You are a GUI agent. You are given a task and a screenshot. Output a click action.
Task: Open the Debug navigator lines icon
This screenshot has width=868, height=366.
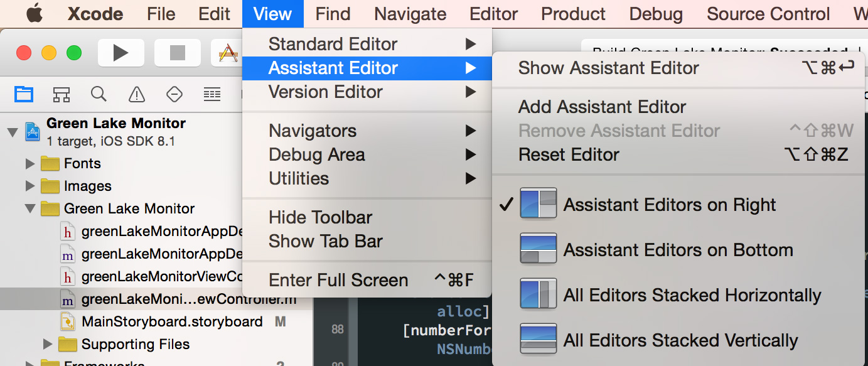[212, 94]
